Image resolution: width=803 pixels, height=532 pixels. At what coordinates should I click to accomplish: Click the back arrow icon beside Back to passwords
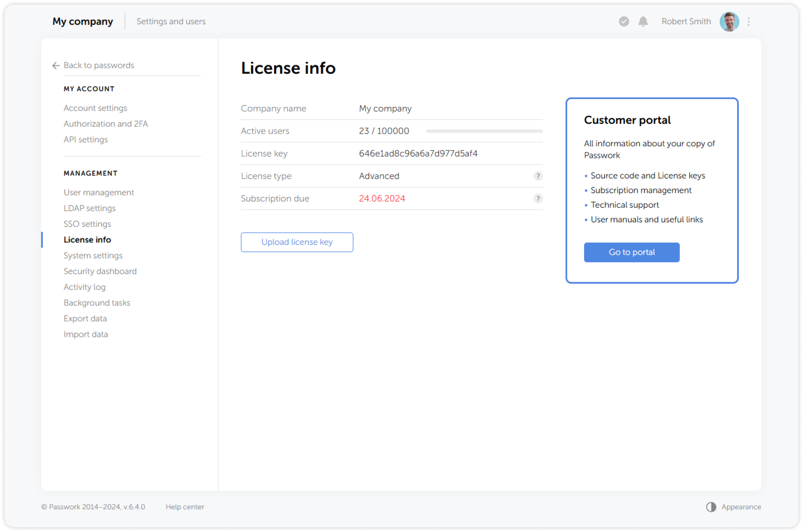pyautogui.click(x=56, y=65)
